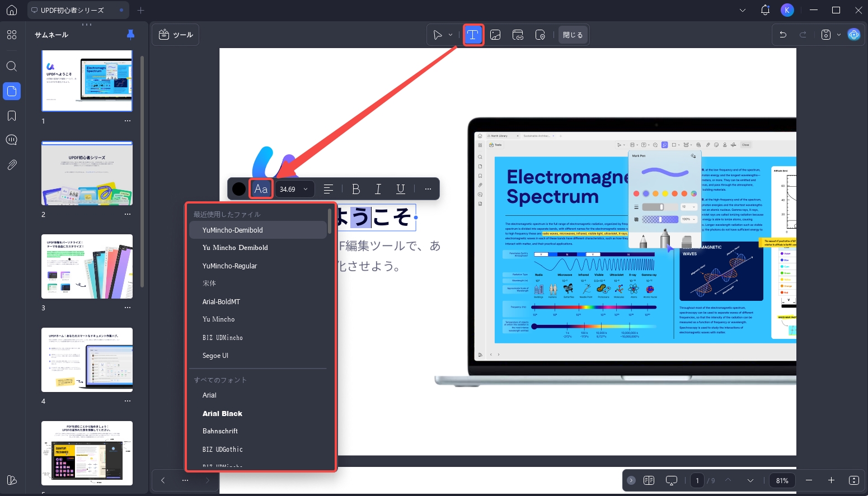Go to previous page arrow
Viewport: 868px width, 496px height.
pos(728,480)
